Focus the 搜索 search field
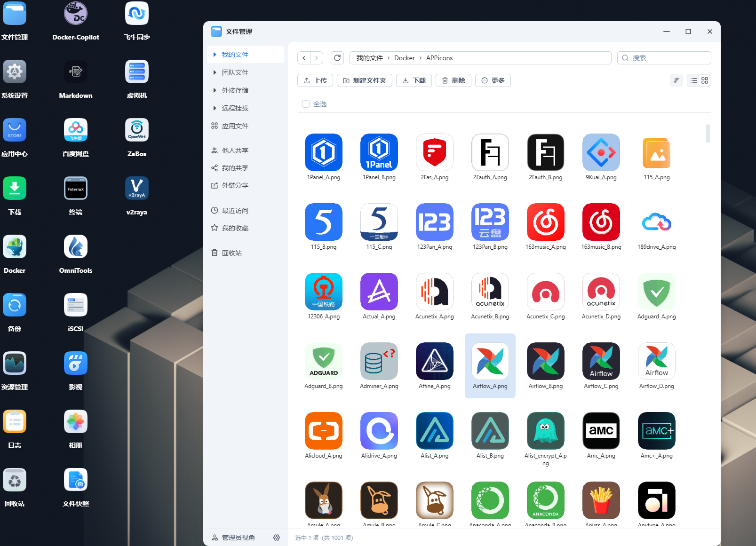 click(664, 58)
